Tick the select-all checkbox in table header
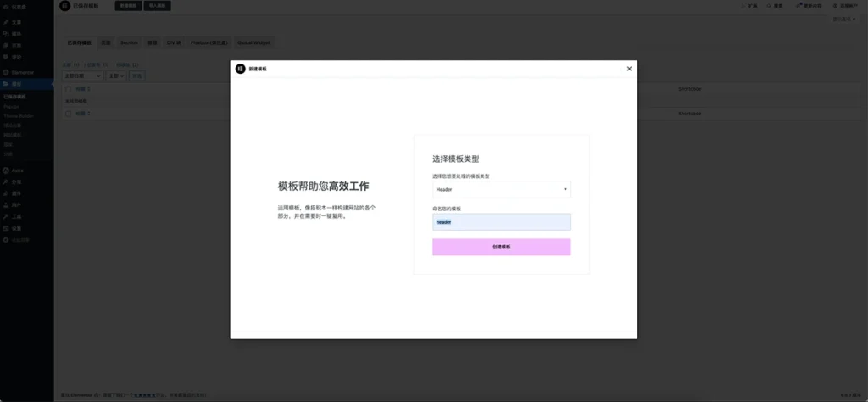868x402 pixels. click(x=69, y=88)
